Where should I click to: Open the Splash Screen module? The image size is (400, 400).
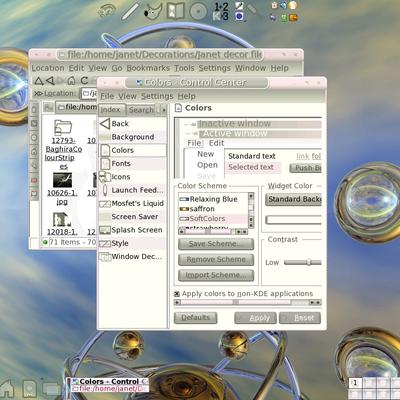[132, 230]
